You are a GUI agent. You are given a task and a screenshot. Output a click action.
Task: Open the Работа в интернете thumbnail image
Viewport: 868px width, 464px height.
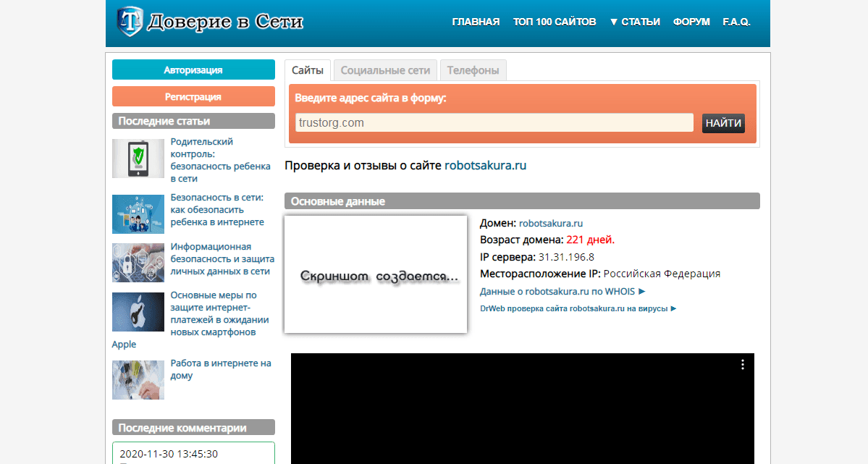[x=138, y=379]
